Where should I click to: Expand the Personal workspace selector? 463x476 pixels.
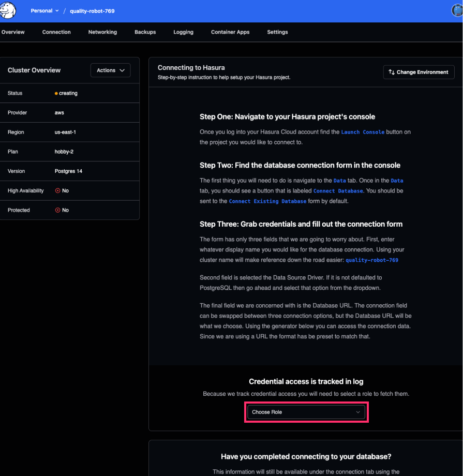click(44, 10)
